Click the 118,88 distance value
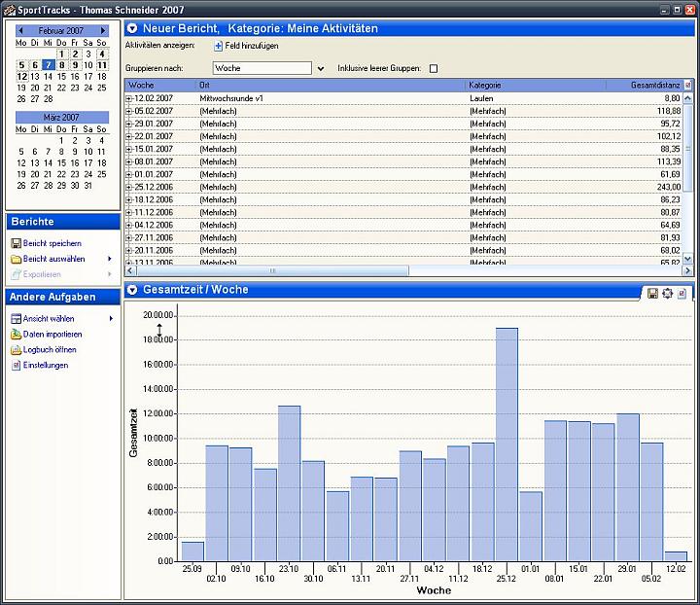The height and width of the screenshot is (605, 700). (x=669, y=111)
